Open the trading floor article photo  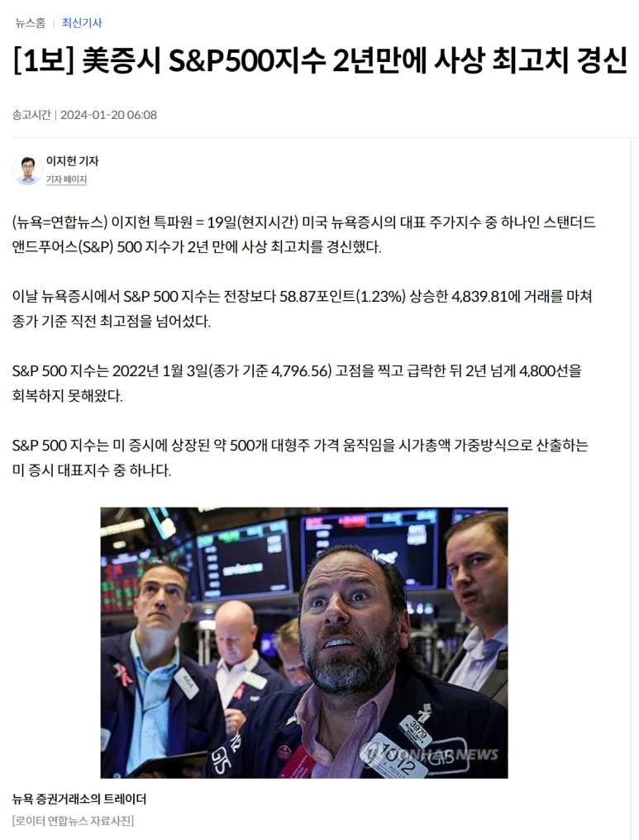(304, 643)
